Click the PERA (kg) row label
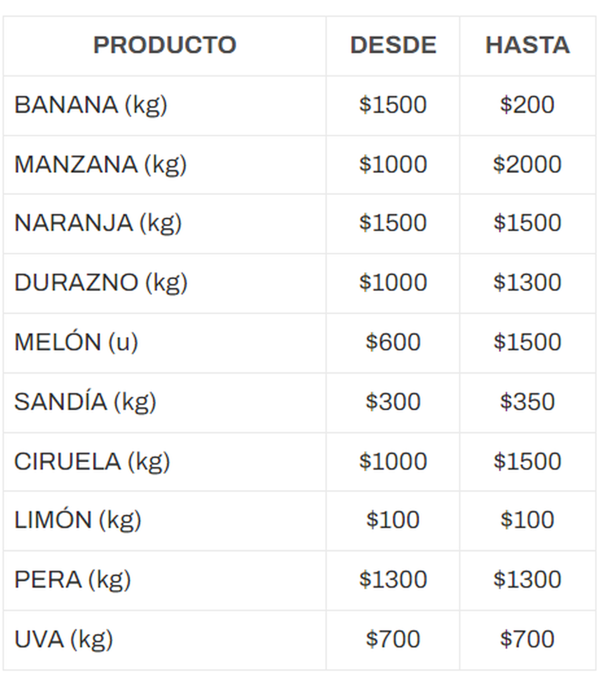 (73, 580)
